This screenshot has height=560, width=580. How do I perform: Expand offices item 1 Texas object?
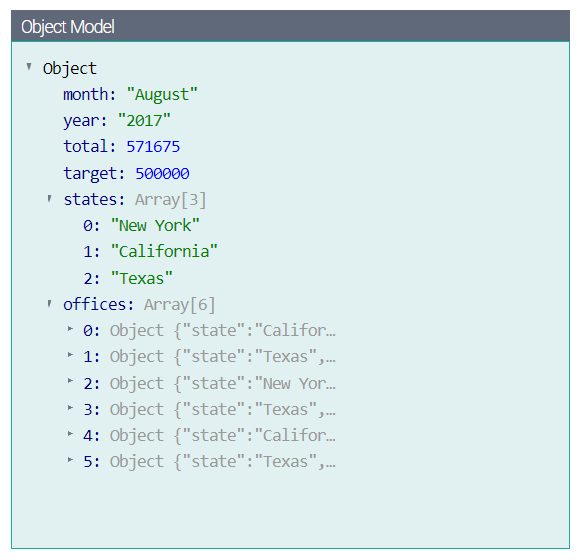click(70, 355)
